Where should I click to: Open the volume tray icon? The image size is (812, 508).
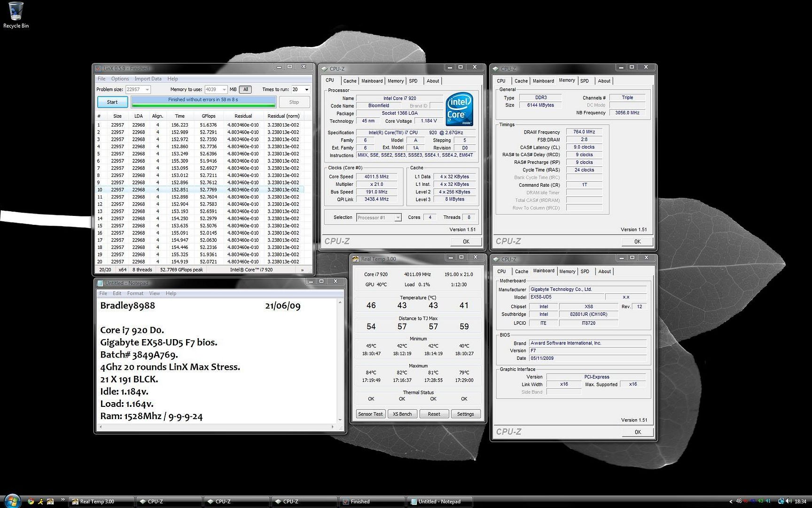tap(789, 501)
